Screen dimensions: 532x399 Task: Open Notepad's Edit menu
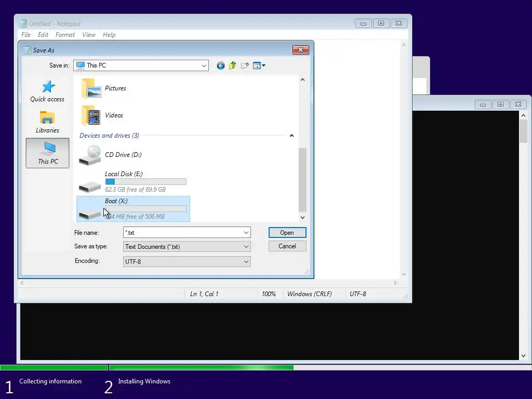[43, 35]
